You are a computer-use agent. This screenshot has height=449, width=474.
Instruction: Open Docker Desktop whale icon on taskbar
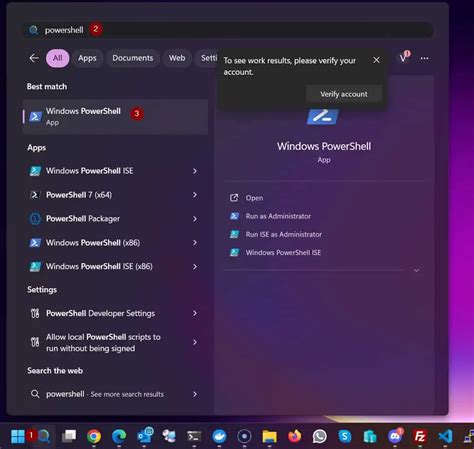tap(219, 436)
